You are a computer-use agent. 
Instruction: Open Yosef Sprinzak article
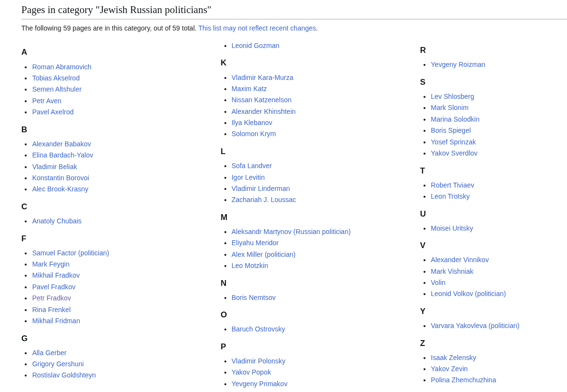453,142
